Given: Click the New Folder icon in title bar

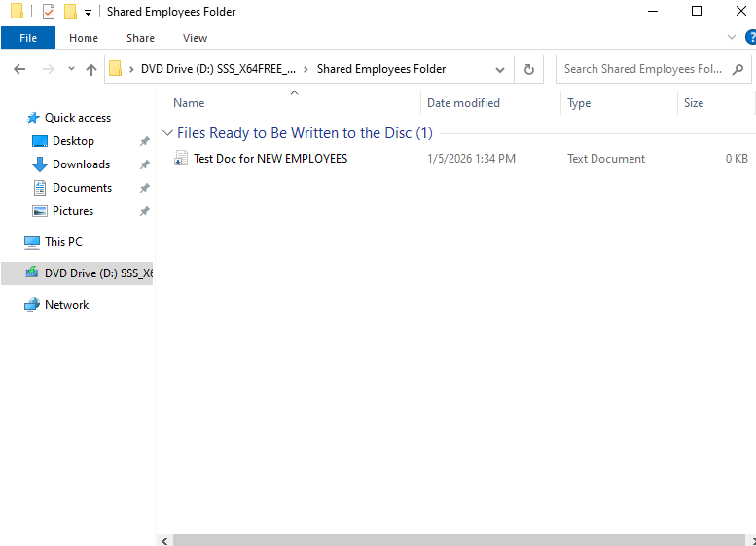Looking at the screenshot, I should point(70,12).
